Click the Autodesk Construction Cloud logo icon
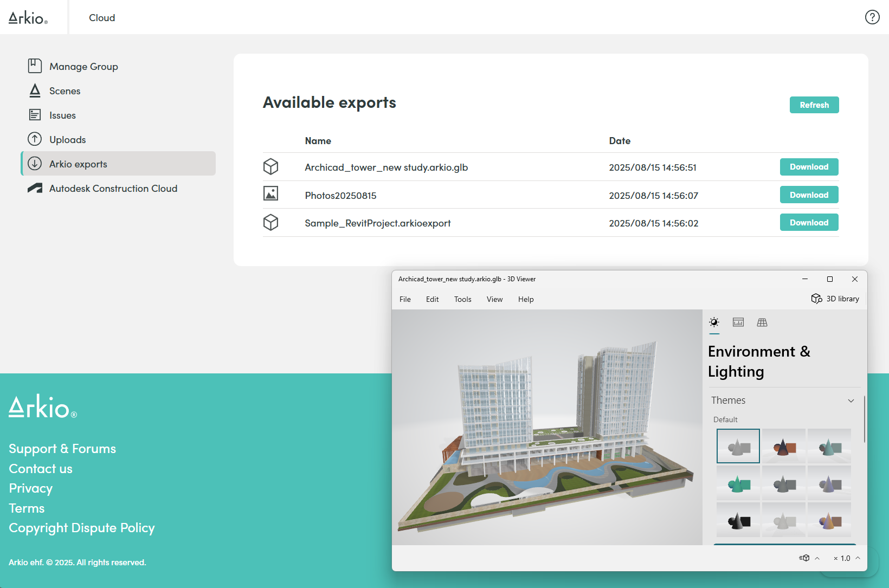This screenshot has height=588, width=889. pos(34,188)
